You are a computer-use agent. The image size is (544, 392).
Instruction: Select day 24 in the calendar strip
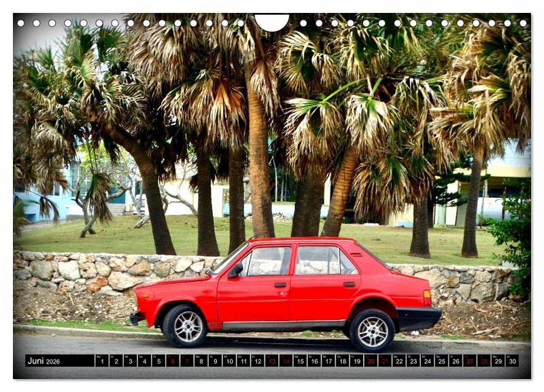(428, 361)
